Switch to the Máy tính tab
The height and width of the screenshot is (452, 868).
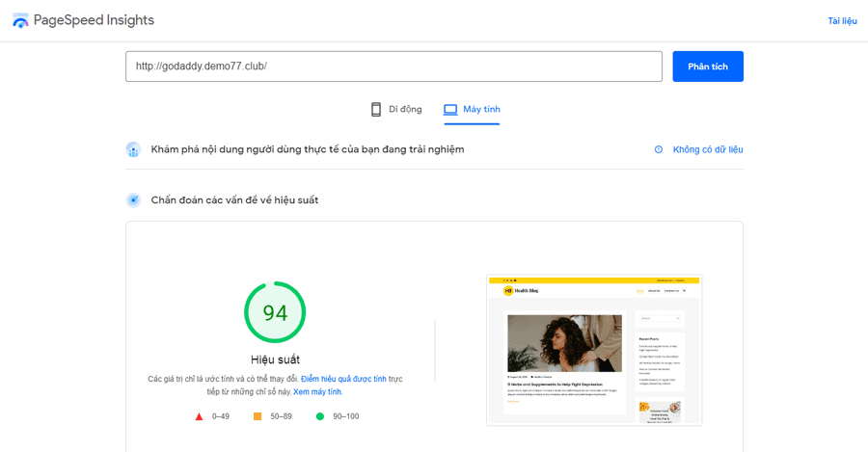point(472,110)
